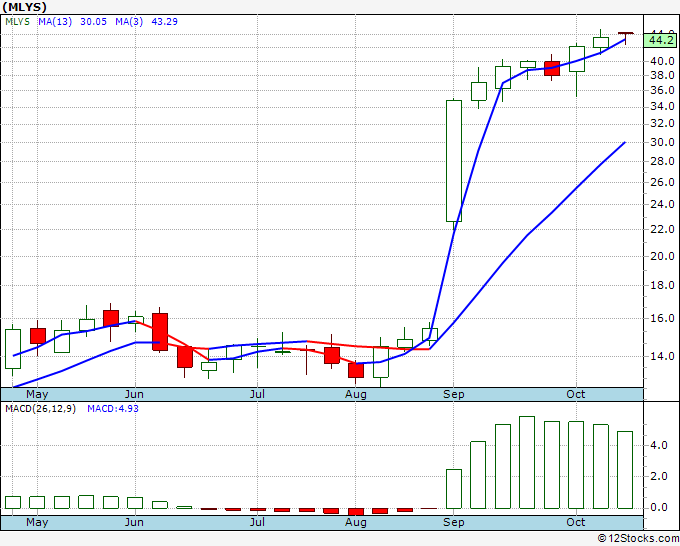Click the 2.0 MACD axis label
This screenshot has width=680, height=546.
coord(658,476)
